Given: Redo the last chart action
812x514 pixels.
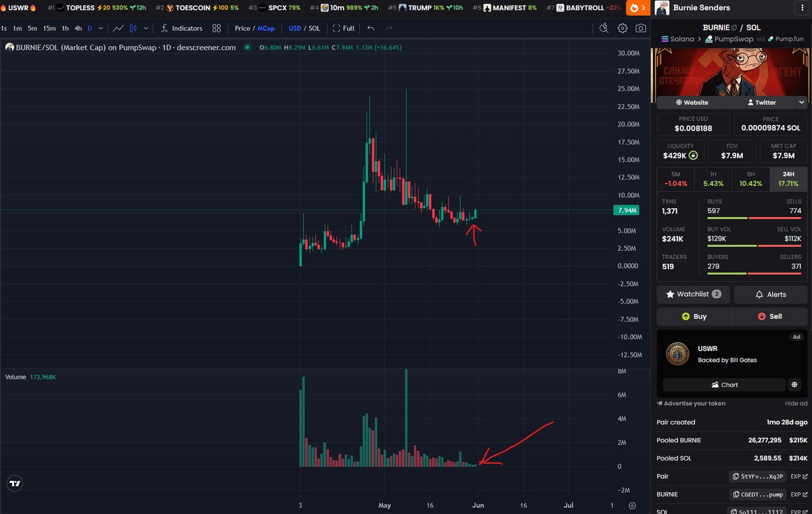Looking at the screenshot, I should point(389,28).
